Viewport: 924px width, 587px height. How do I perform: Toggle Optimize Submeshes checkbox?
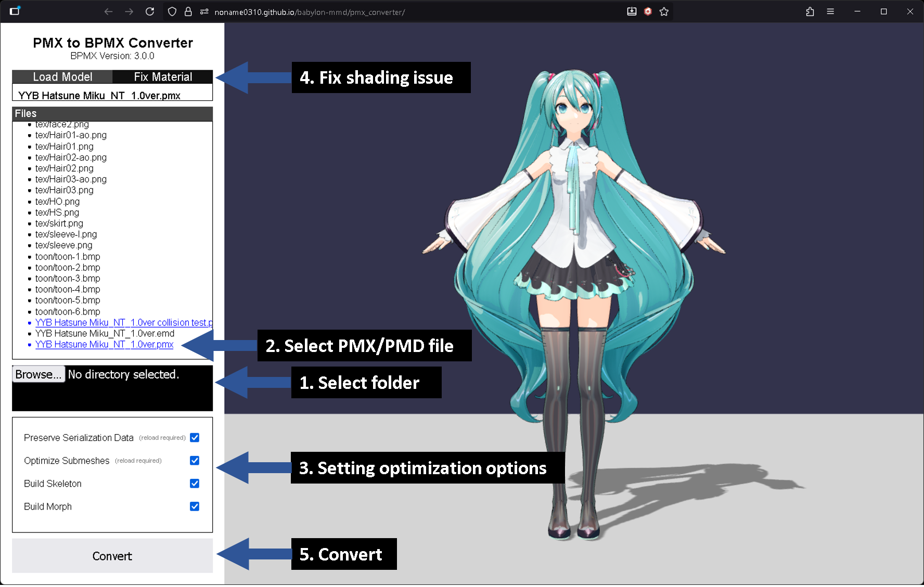[195, 461]
